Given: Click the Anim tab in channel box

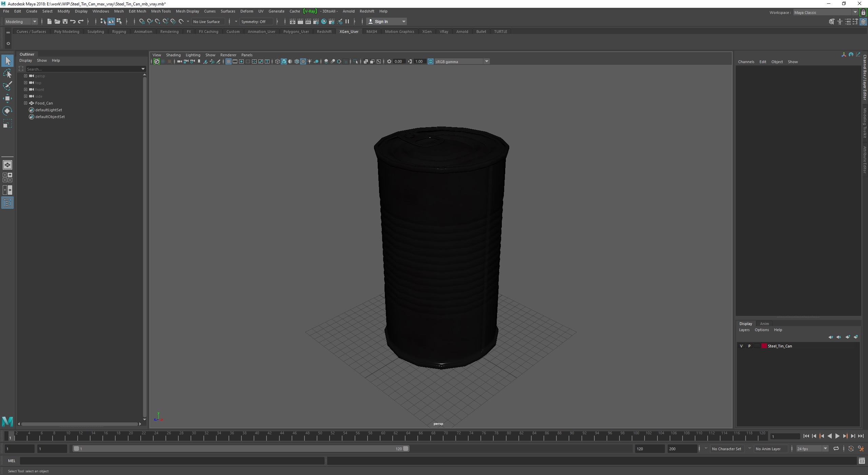Looking at the screenshot, I should click(x=764, y=323).
